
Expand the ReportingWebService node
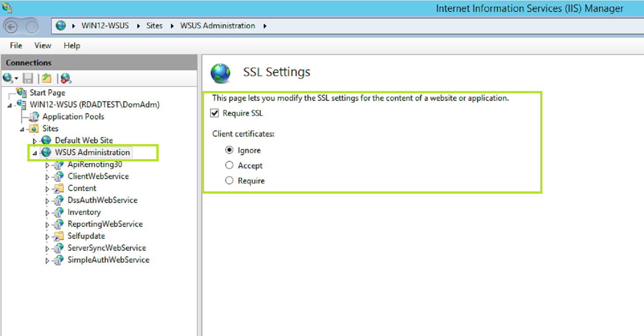[48, 224]
